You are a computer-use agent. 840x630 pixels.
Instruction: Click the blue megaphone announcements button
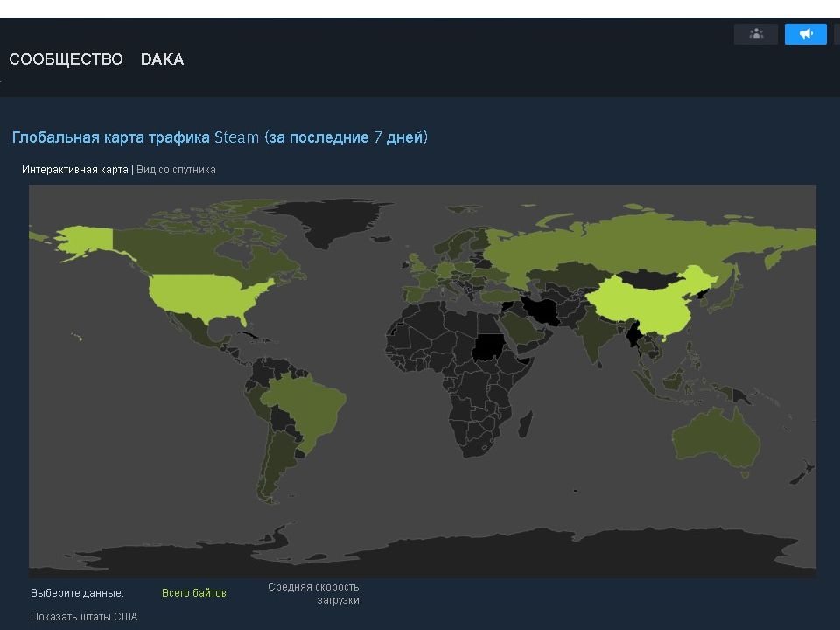pyautogui.click(x=805, y=34)
